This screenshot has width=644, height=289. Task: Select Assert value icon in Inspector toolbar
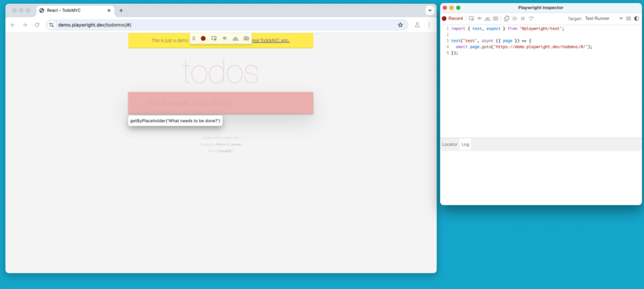click(x=495, y=18)
